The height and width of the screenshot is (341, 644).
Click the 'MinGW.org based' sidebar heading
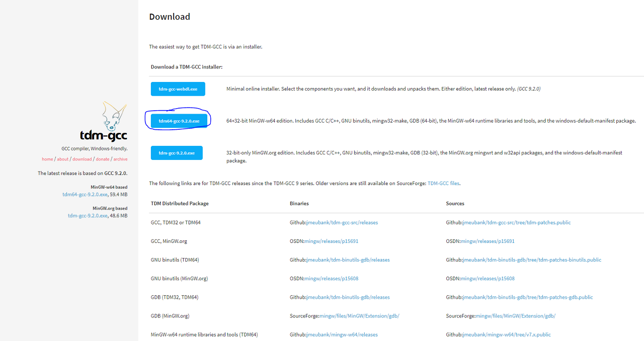click(110, 208)
